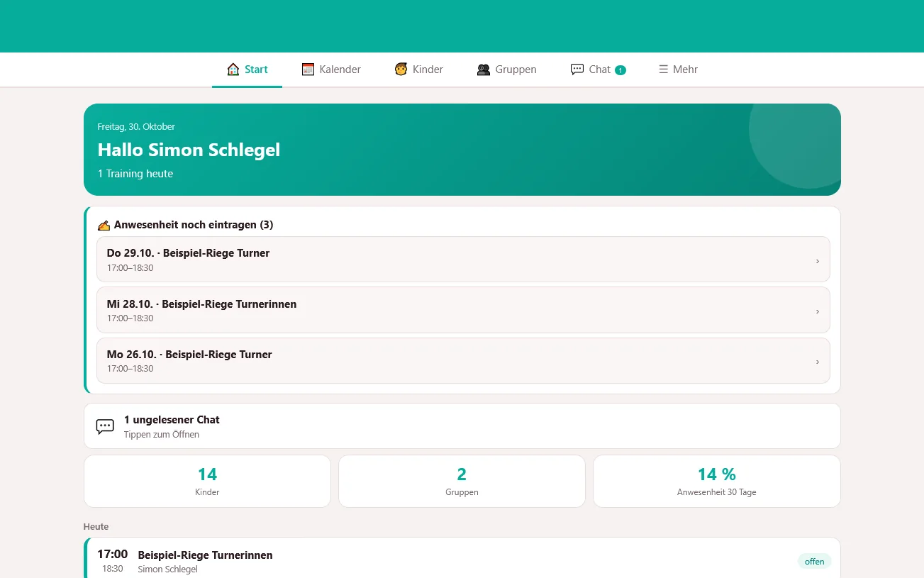
Task: Click the speech bubble icon beside Chat
Action: pos(577,70)
